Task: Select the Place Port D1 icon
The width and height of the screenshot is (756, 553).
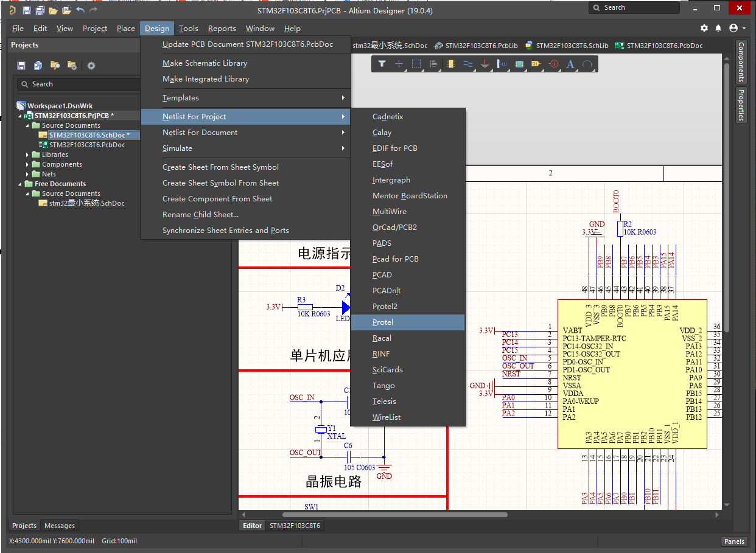Action: (x=536, y=64)
